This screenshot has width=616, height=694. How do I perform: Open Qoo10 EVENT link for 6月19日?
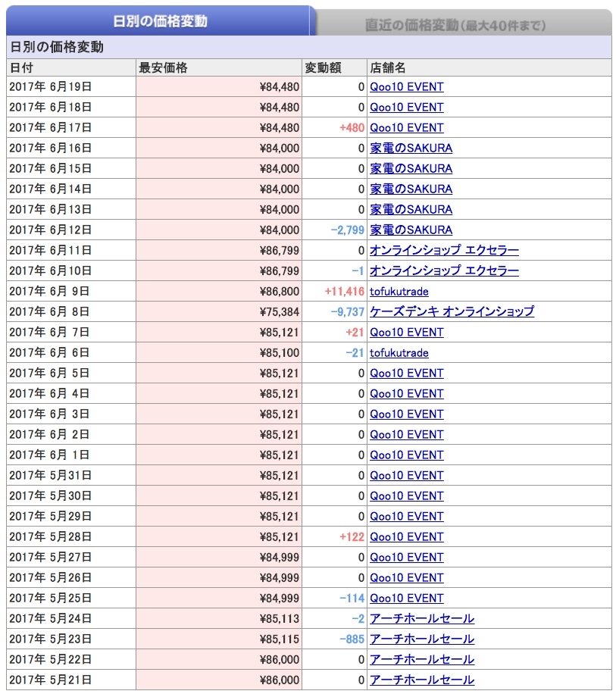406,86
